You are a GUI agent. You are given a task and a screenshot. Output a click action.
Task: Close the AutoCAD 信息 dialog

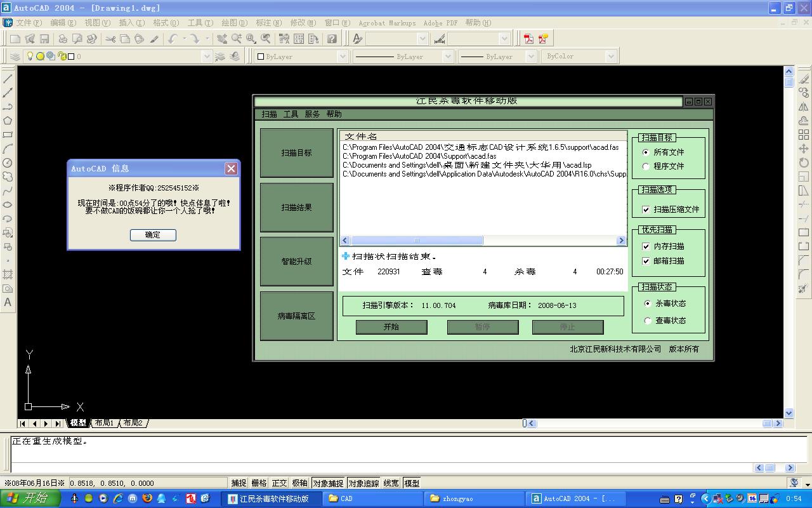click(x=232, y=168)
